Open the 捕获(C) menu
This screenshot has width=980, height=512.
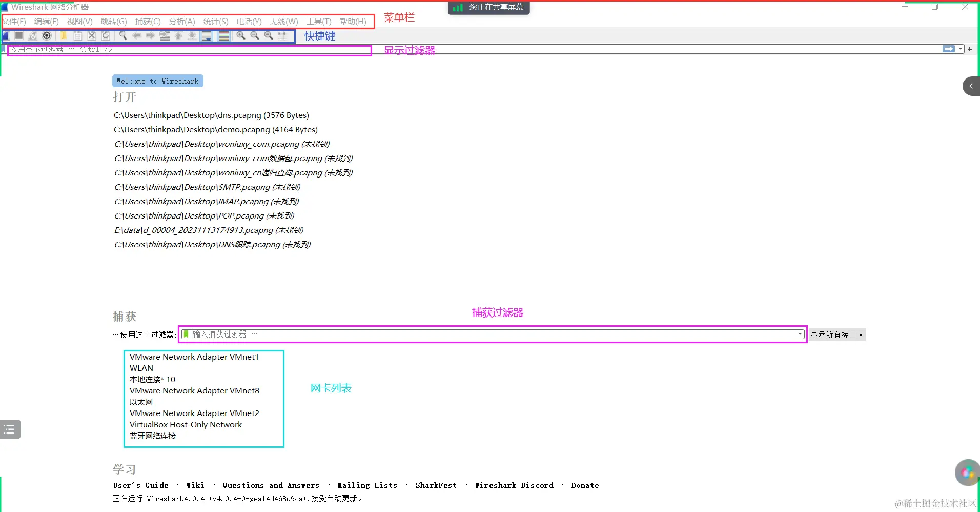coord(148,22)
